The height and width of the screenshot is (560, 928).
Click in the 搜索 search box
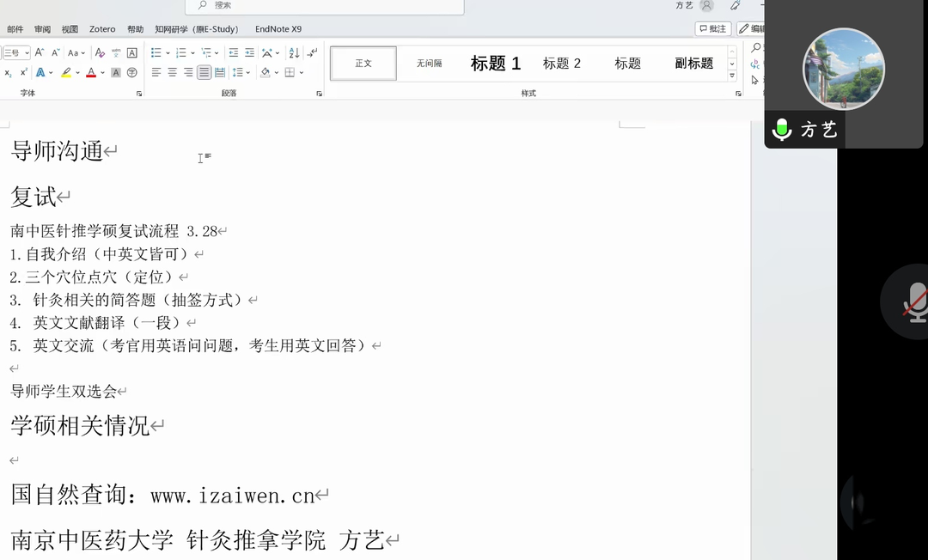(324, 5)
